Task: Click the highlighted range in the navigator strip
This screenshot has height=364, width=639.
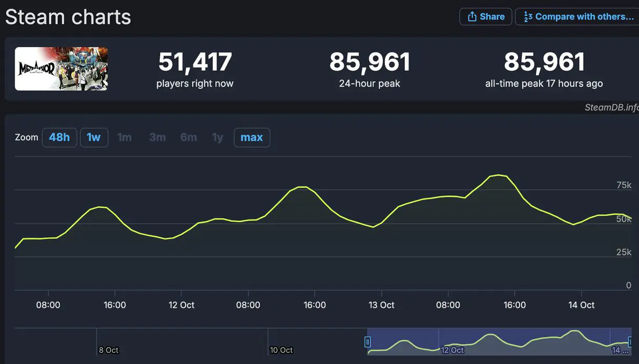Action: pyautogui.click(x=499, y=342)
